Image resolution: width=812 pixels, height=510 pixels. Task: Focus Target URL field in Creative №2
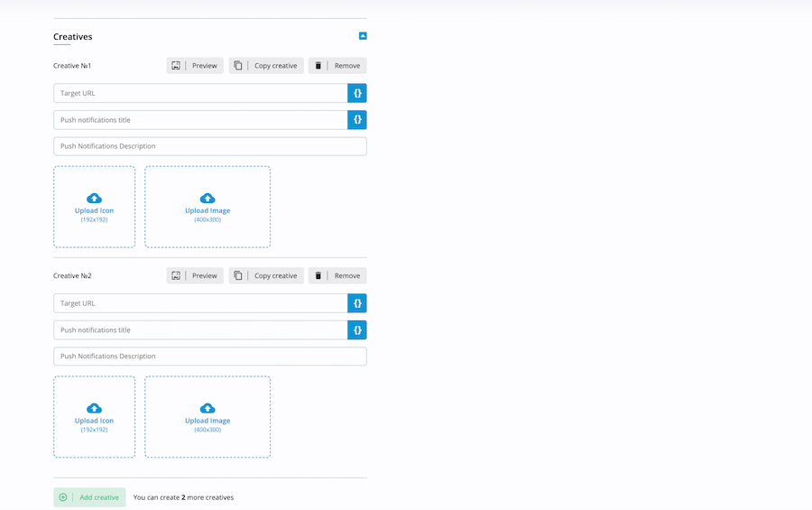click(200, 303)
